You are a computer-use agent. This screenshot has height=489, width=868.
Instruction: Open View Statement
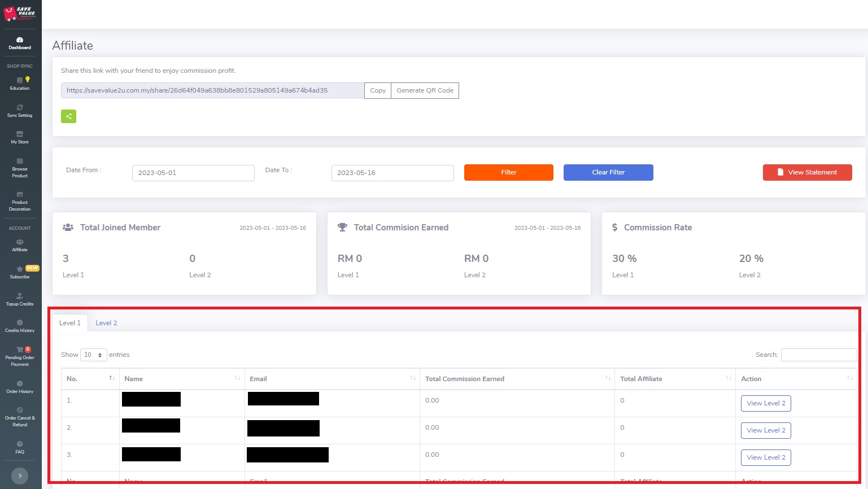[808, 172]
